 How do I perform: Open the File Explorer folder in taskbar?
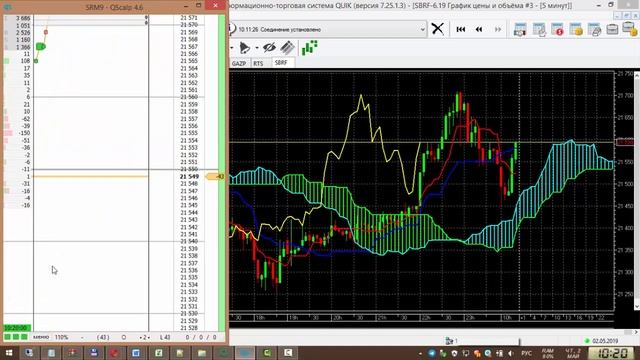pos(202,353)
